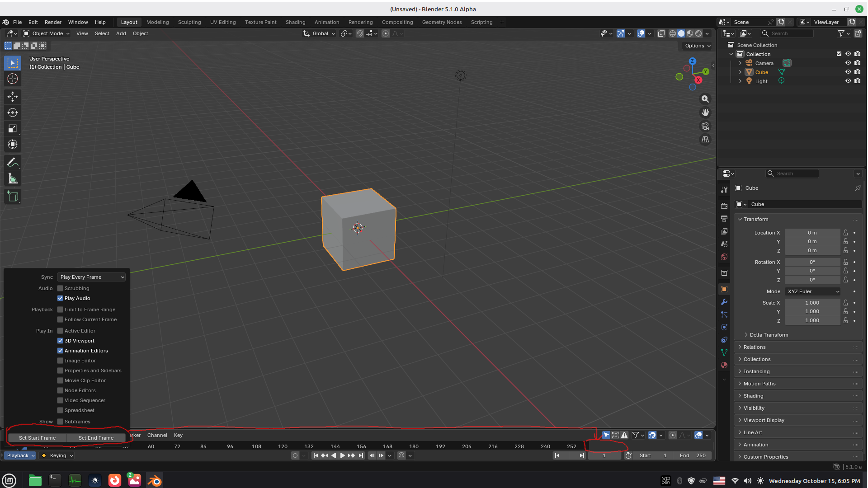Click the End frame 250 field
868x488 pixels.
(693, 455)
